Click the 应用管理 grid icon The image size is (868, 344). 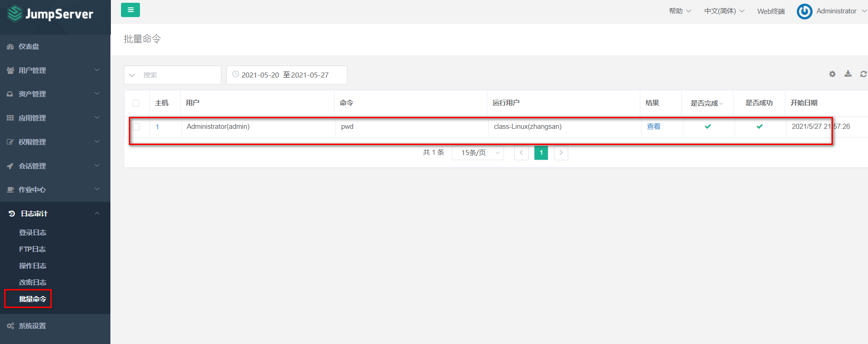[x=10, y=118]
